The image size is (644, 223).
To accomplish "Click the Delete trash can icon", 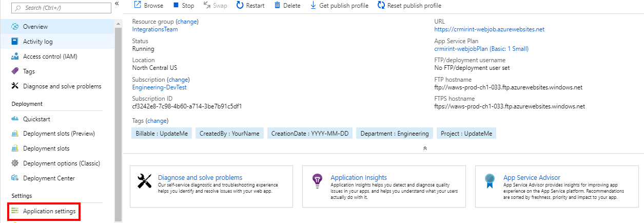I will [x=278, y=5].
